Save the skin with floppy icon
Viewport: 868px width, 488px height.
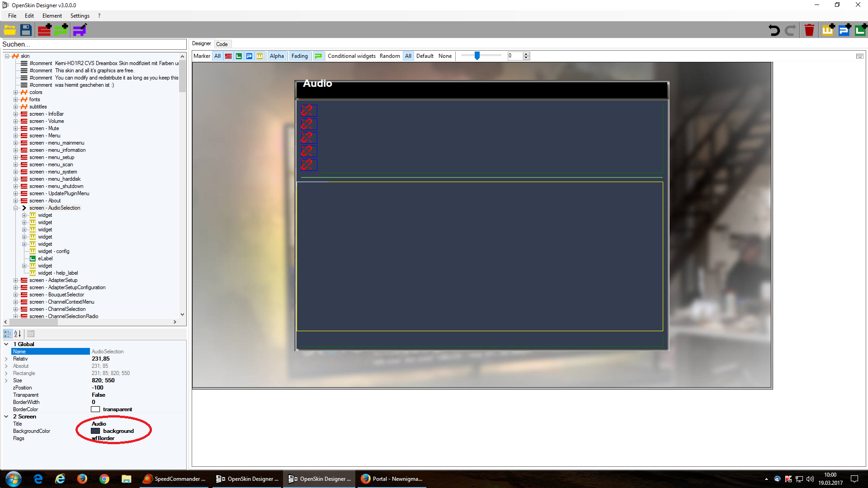click(x=26, y=30)
